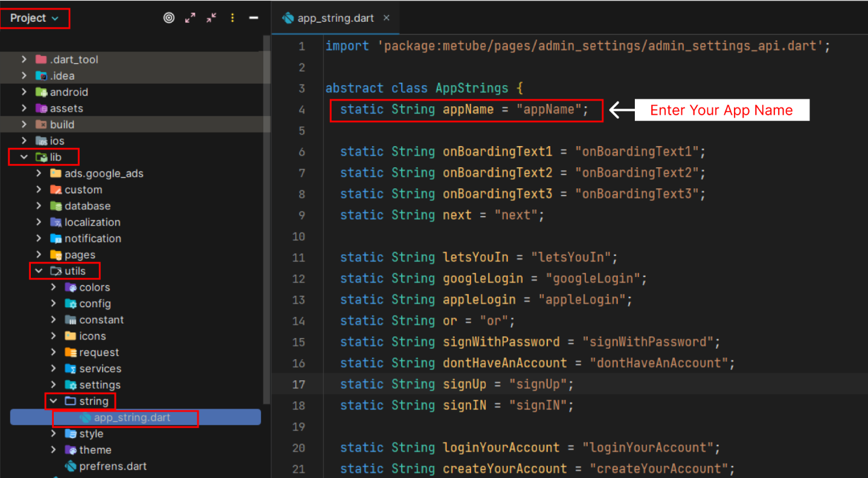Image resolution: width=868 pixels, height=478 pixels.
Task: Collapse the utils folder chevron
Action: pos(39,272)
